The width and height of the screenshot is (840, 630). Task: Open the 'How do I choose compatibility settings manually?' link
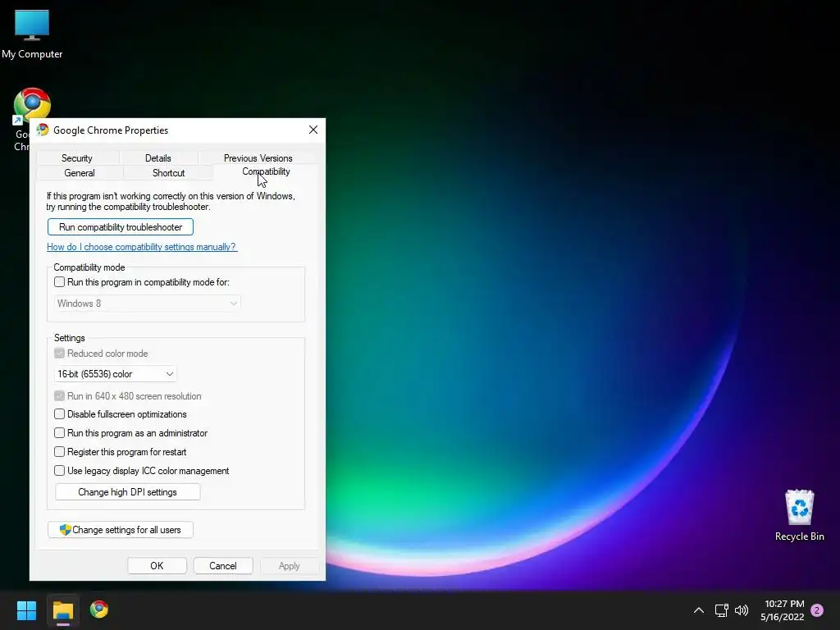coord(142,247)
